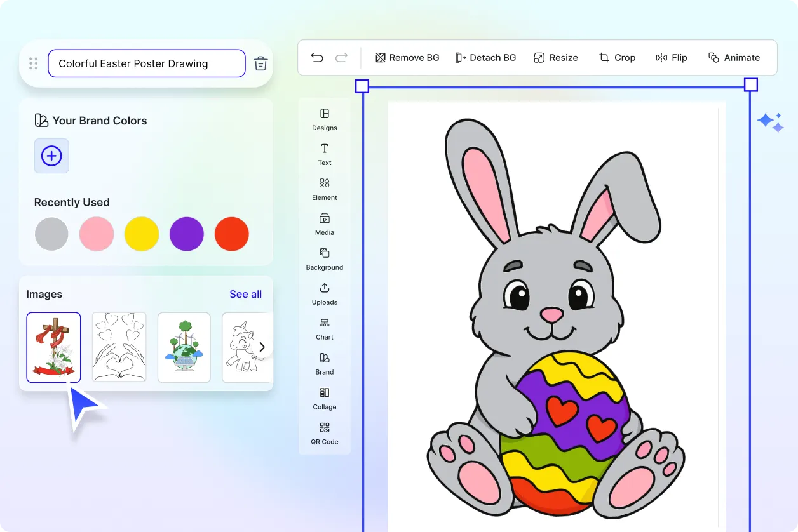Apply Detach BG to the image

tap(486, 57)
